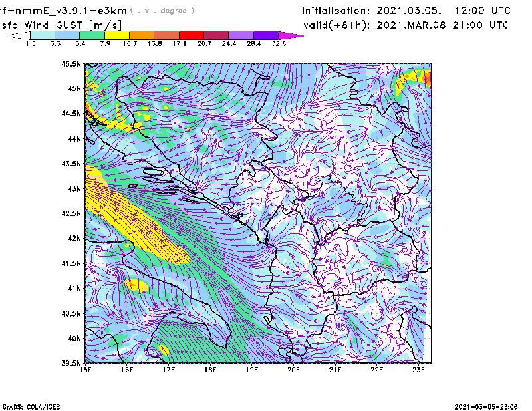Image resolution: width=532 pixels, height=411 pixels.
Task: Click the violet 28.4–32.6 legend swatch
Action: click(265, 35)
